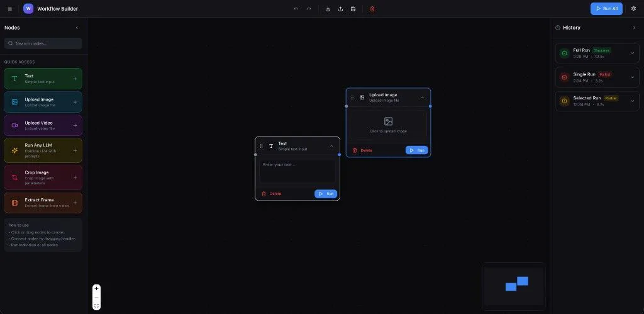This screenshot has width=644, height=314.
Task: Select the Upload Image node in Quick Access
Action: [x=43, y=102]
